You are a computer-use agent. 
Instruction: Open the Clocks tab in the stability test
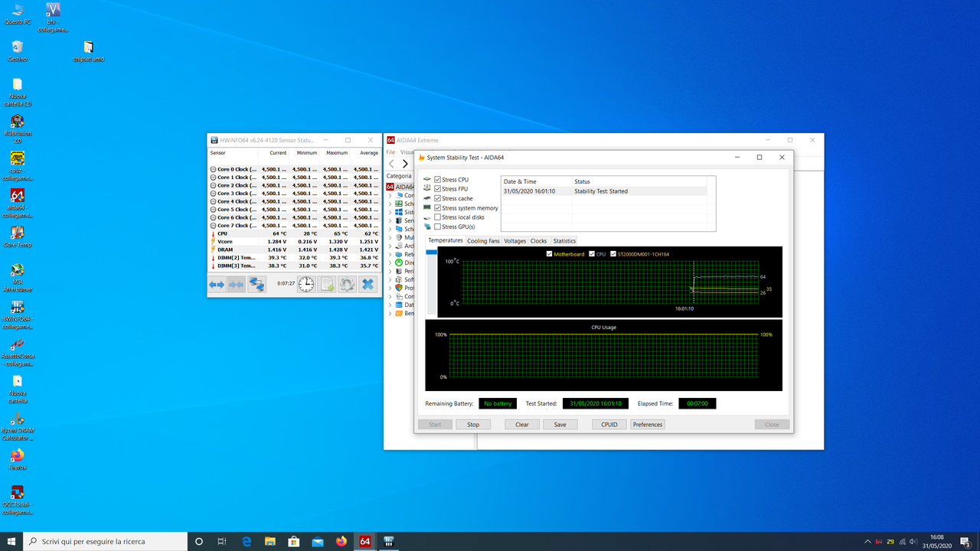538,240
